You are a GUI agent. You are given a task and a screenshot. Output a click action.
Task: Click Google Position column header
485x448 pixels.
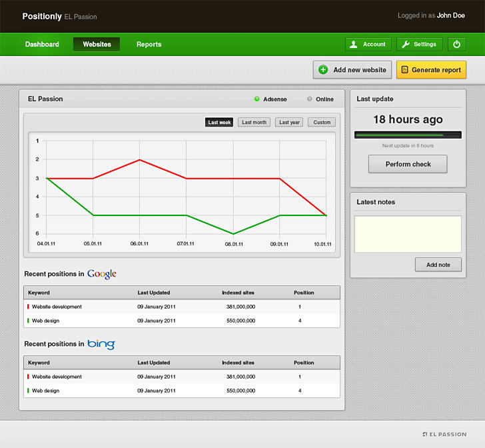(x=304, y=293)
